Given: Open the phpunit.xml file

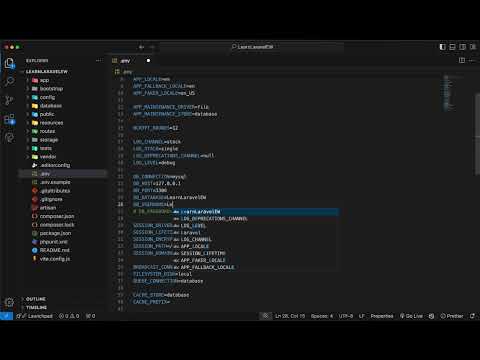Looking at the screenshot, I should pyautogui.click(x=53, y=242).
